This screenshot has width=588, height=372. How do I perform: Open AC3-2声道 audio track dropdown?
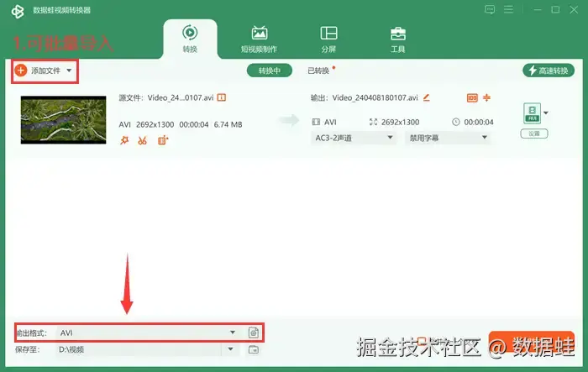pyautogui.click(x=354, y=138)
